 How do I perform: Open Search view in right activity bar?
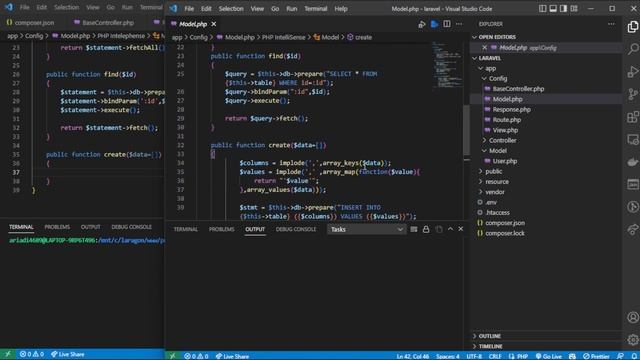pos(633,49)
